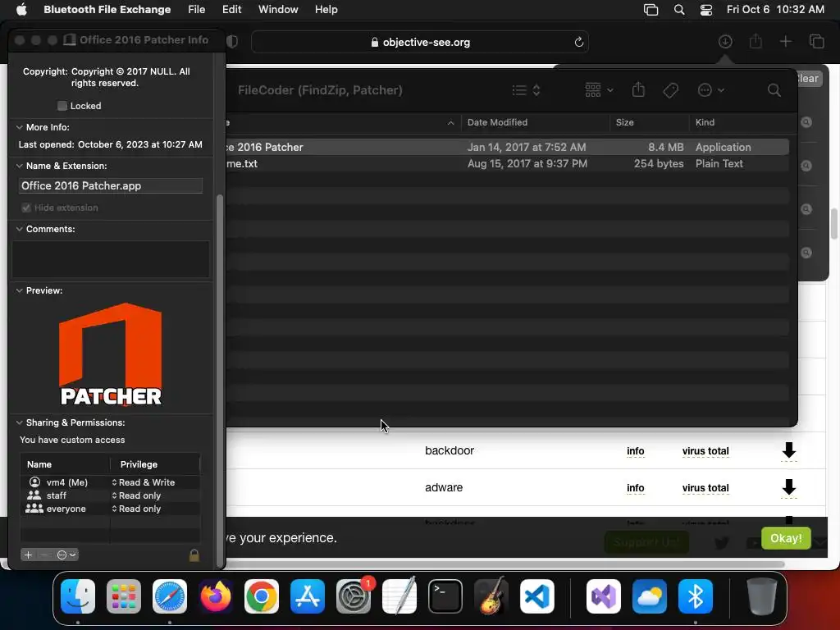
Task: Change staff privilege dropdown
Action: (x=136, y=495)
